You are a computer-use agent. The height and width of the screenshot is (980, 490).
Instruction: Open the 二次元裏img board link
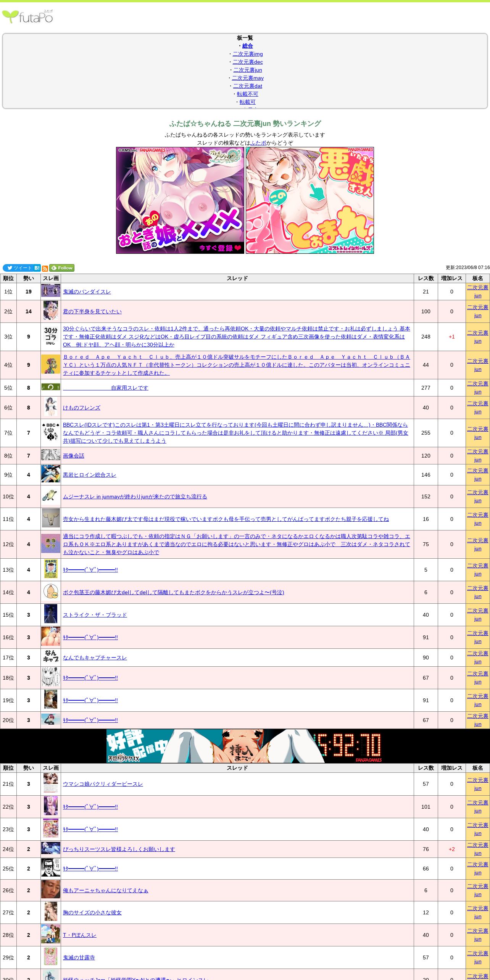coord(248,54)
